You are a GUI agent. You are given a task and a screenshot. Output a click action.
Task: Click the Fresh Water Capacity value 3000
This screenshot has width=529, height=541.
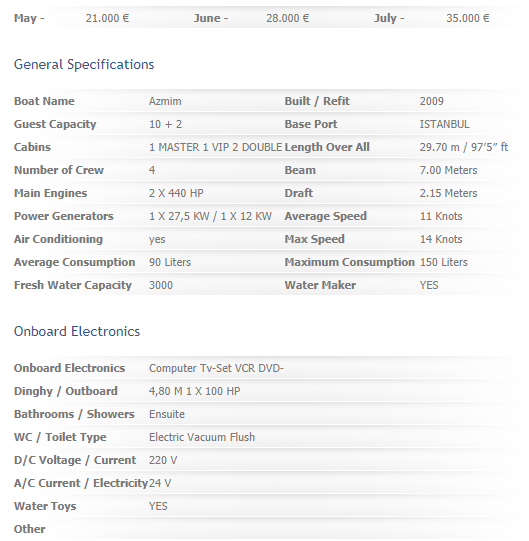tap(161, 285)
